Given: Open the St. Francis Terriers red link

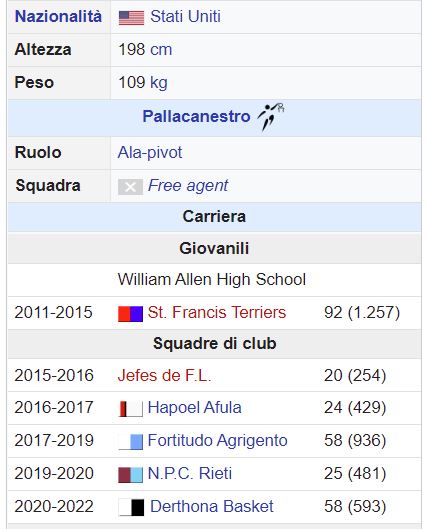Looking at the screenshot, I should (x=217, y=312).
